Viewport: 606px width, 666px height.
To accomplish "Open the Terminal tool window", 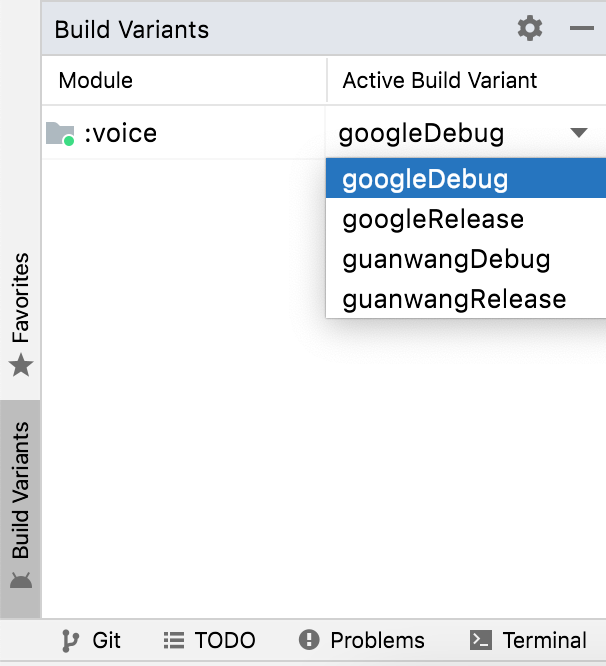I will pyautogui.click(x=528, y=640).
